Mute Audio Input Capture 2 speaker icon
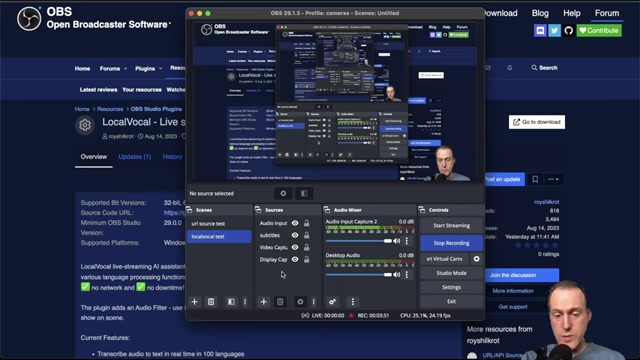 [x=397, y=241]
